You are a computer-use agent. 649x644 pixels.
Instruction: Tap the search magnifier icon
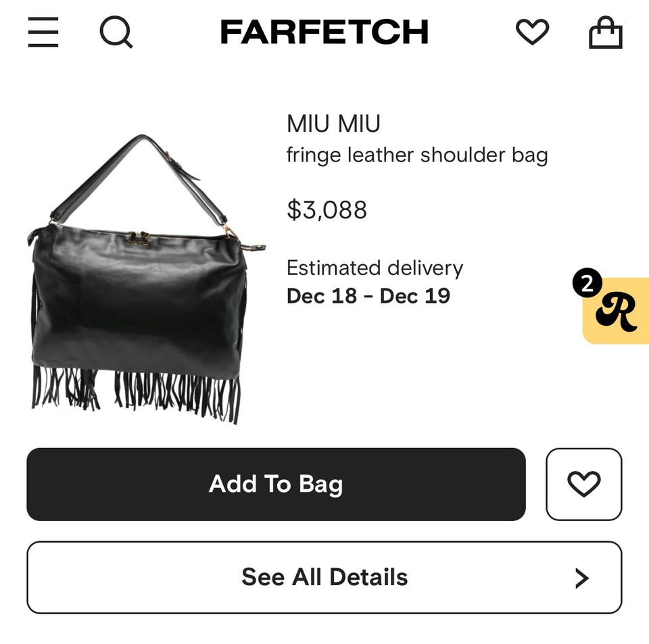(x=116, y=32)
